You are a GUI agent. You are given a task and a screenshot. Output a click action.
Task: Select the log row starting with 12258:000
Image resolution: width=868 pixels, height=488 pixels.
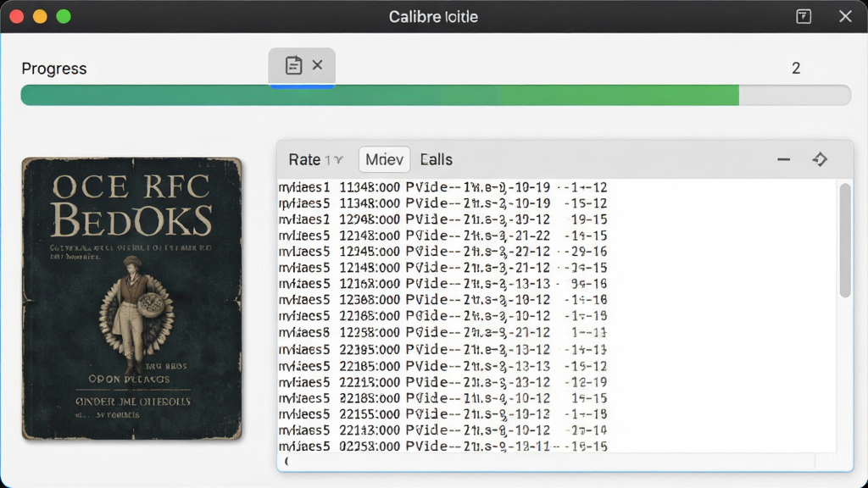pos(442,332)
